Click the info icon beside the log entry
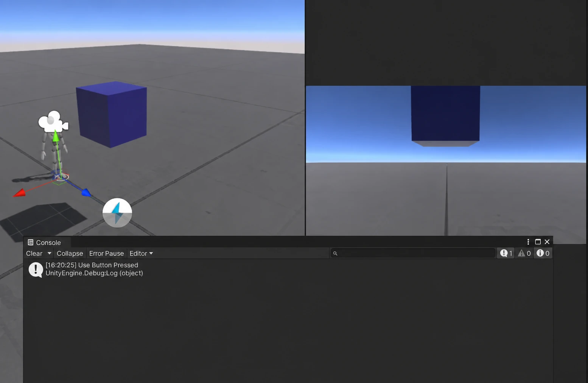Screen dimensions: 588x383 36,269
